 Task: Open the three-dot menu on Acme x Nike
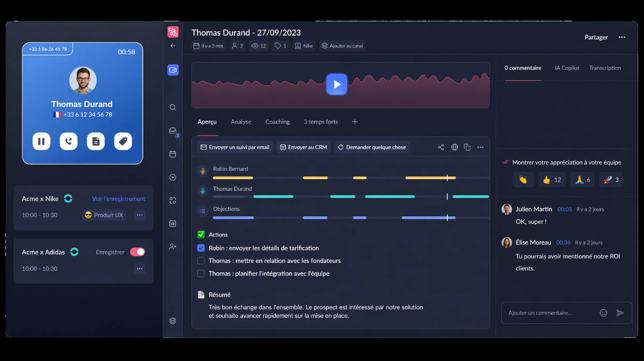[x=139, y=215]
